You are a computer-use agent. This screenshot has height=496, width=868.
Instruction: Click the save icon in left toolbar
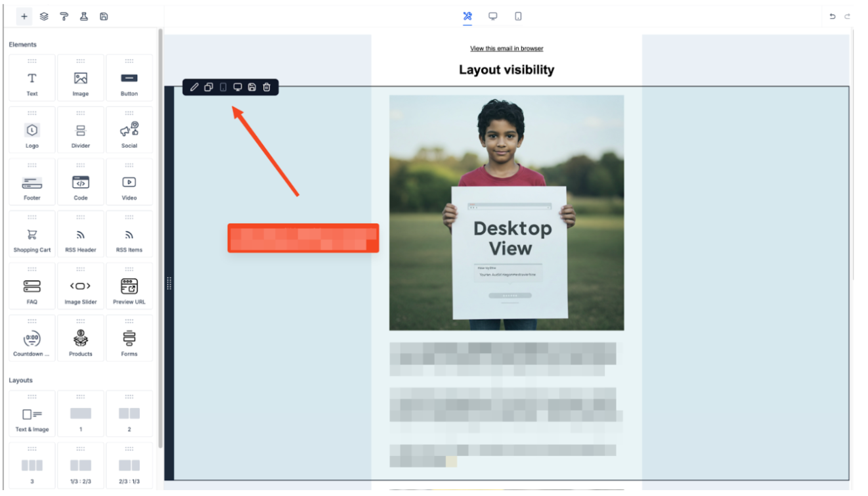(104, 16)
